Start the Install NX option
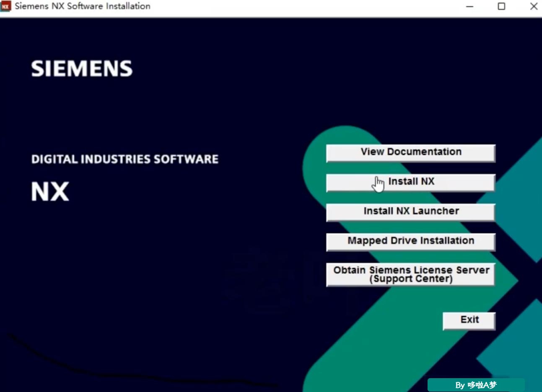Screen dimensions: 542x392 coord(411,183)
